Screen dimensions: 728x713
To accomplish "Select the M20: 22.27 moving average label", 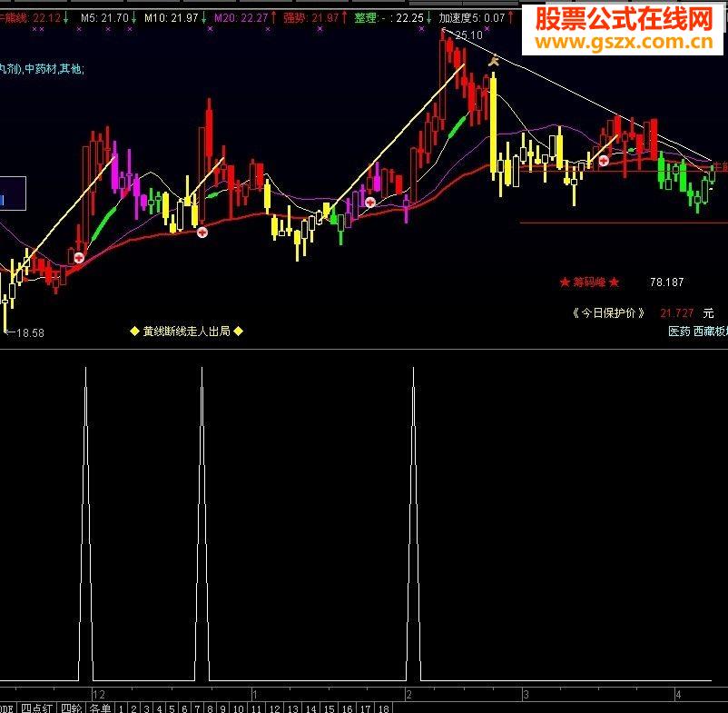I will (x=241, y=18).
